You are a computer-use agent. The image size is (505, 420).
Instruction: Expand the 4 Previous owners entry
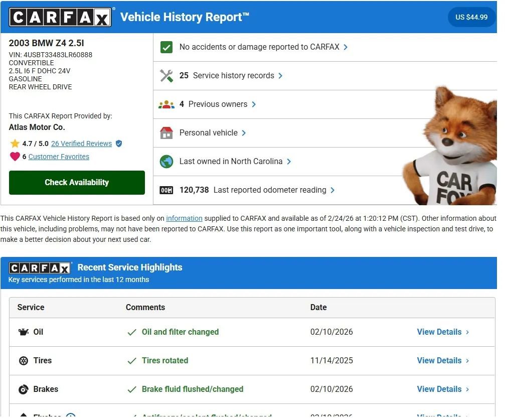[218, 104]
